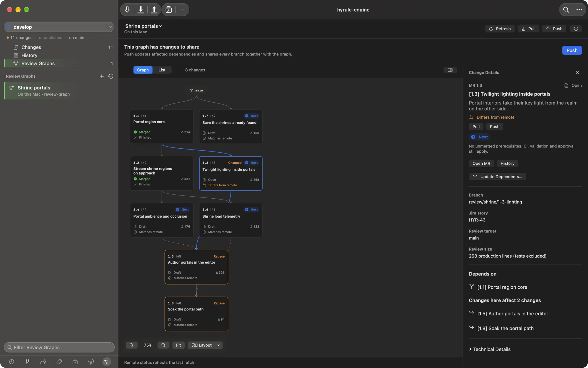
Task: Select the Author portals in the editor node
Action: (x=196, y=267)
